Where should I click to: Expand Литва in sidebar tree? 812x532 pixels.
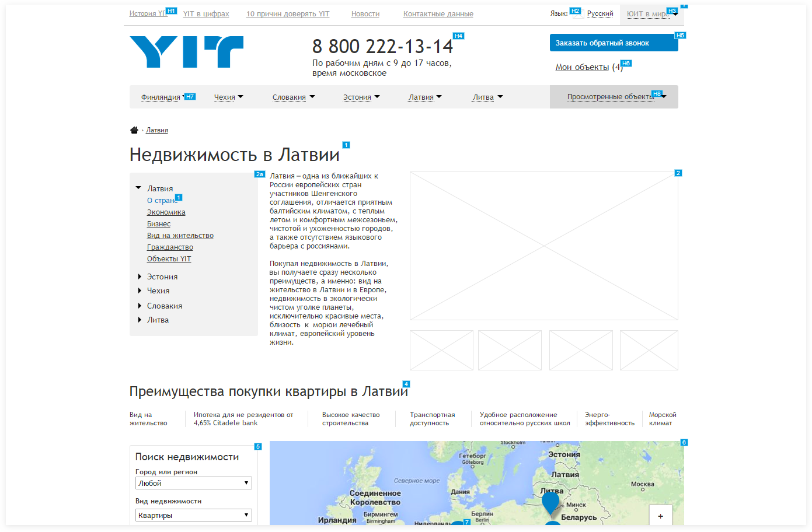pos(140,320)
